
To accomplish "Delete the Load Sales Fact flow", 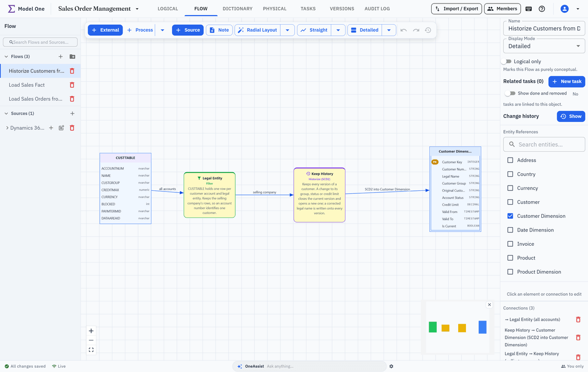I will click(72, 85).
